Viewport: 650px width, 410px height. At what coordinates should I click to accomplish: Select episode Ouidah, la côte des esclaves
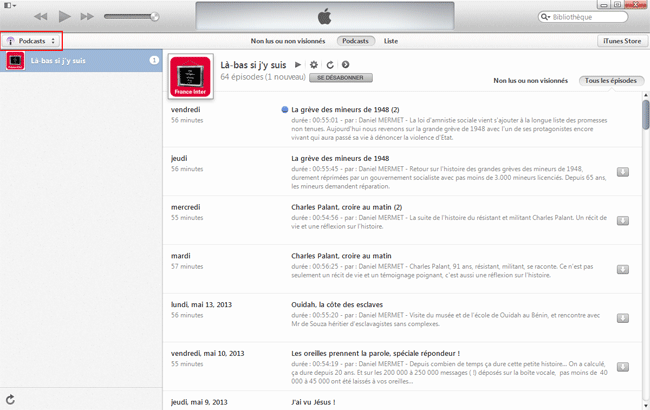click(x=337, y=305)
